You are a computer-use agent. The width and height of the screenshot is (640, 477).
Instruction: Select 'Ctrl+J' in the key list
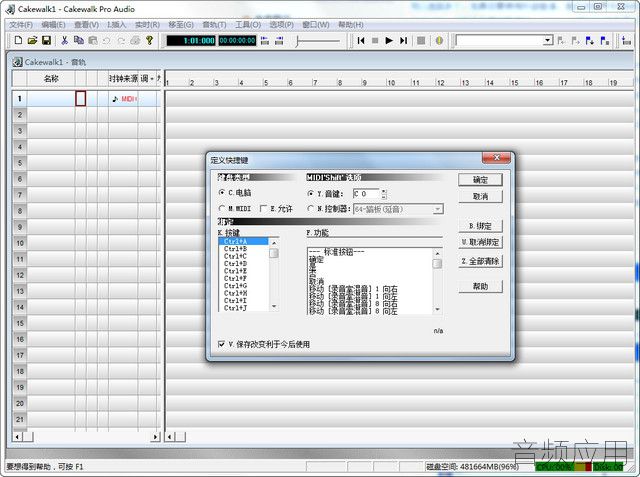(243, 308)
